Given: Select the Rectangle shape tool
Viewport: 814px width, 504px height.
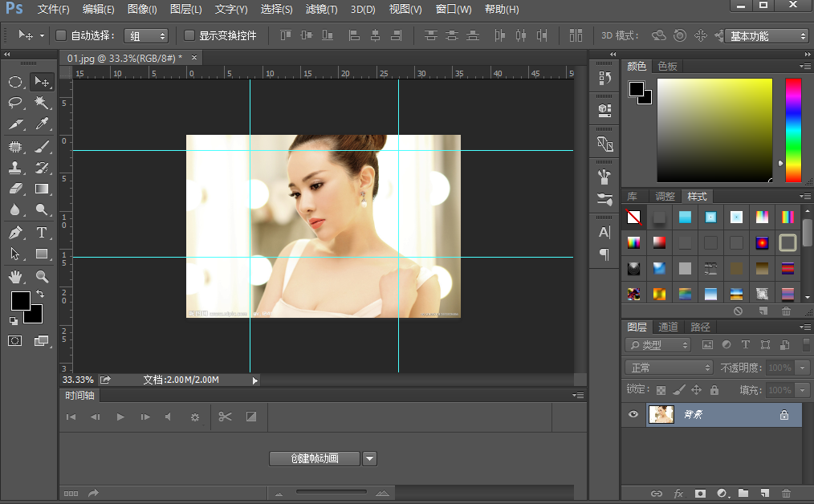Looking at the screenshot, I should tap(42, 254).
